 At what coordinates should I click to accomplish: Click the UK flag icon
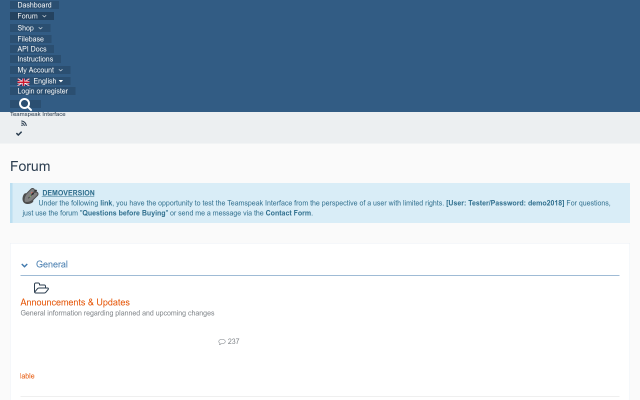coord(24,81)
